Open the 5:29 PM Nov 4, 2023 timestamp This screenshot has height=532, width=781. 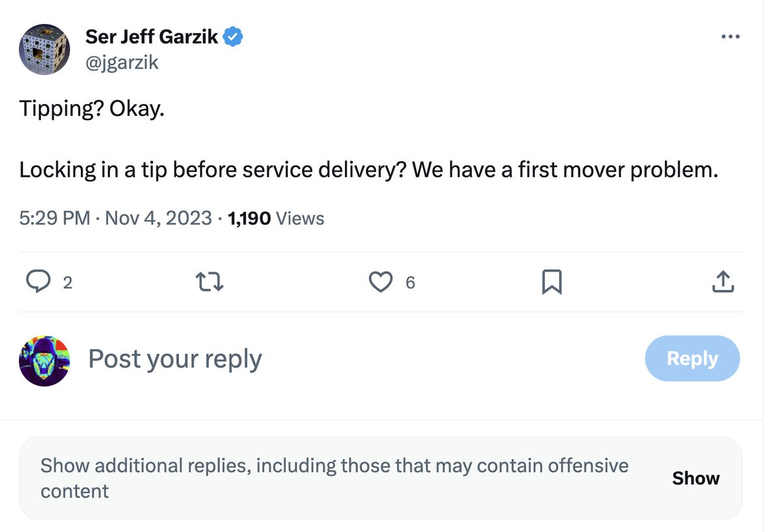tap(115, 218)
